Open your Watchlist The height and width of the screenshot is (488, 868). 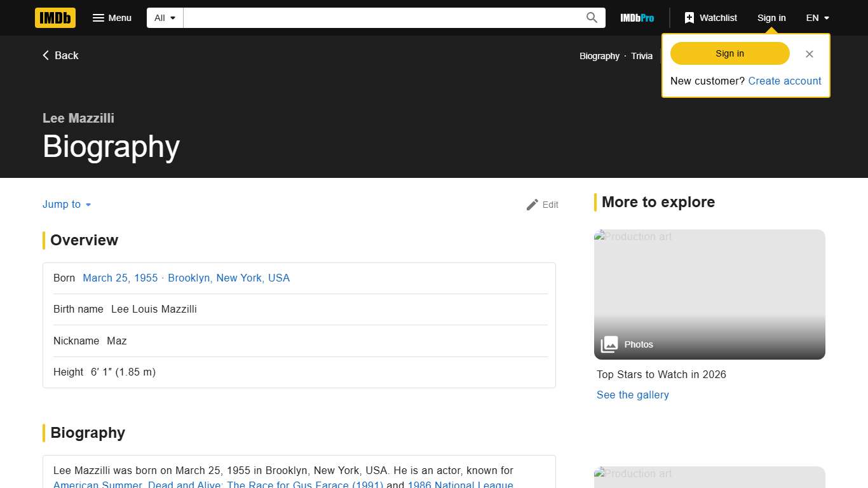tap(710, 18)
